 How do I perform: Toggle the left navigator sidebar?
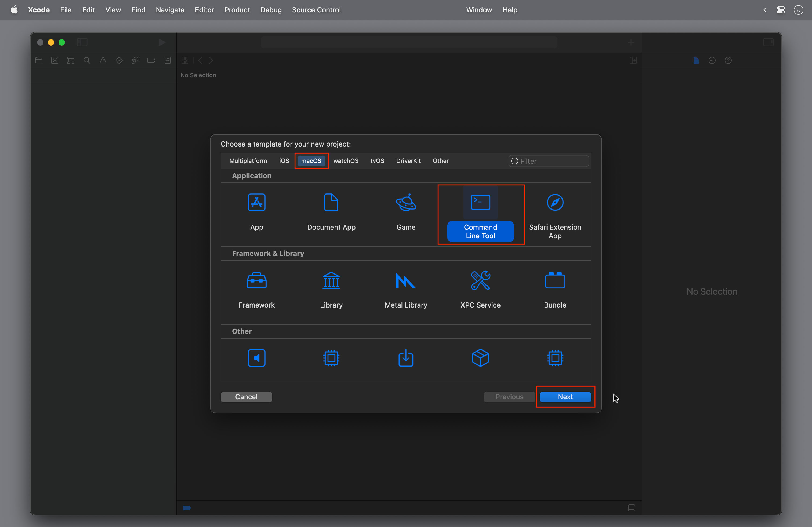click(82, 42)
